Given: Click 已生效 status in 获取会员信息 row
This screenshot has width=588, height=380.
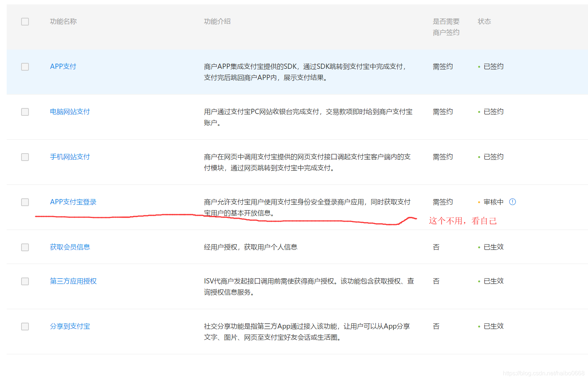Looking at the screenshot, I should tap(494, 247).
